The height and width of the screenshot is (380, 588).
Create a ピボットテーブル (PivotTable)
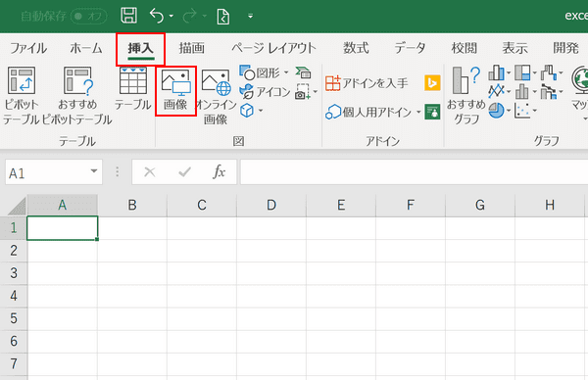22,96
